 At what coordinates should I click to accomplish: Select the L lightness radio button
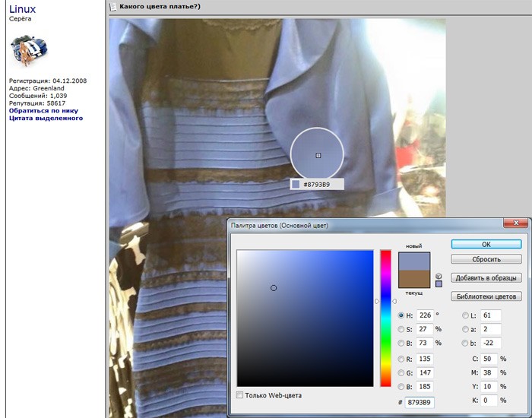(x=465, y=315)
